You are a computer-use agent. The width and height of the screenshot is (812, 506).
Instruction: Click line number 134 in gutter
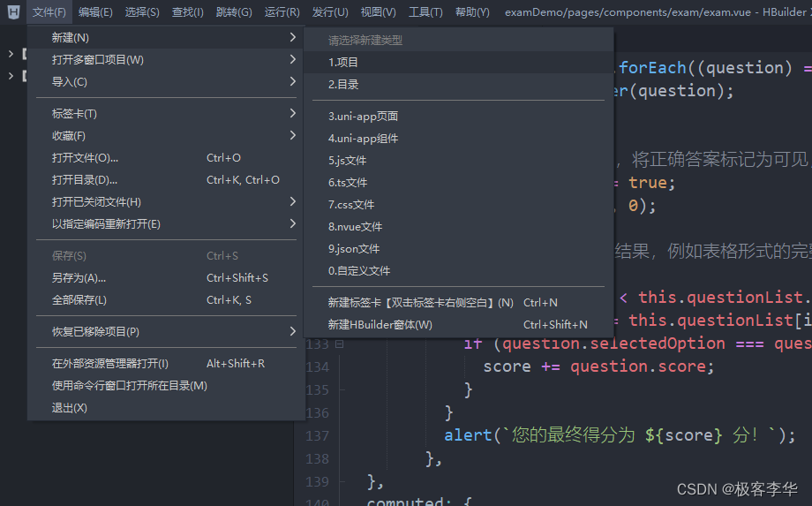tap(317, 366)
